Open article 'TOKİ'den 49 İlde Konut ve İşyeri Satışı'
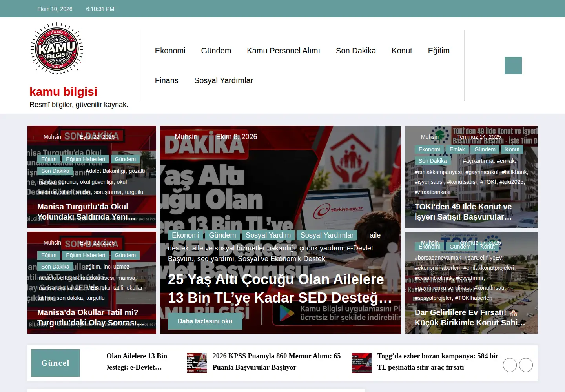Screen dimensions: 565x392 [463, 212]
